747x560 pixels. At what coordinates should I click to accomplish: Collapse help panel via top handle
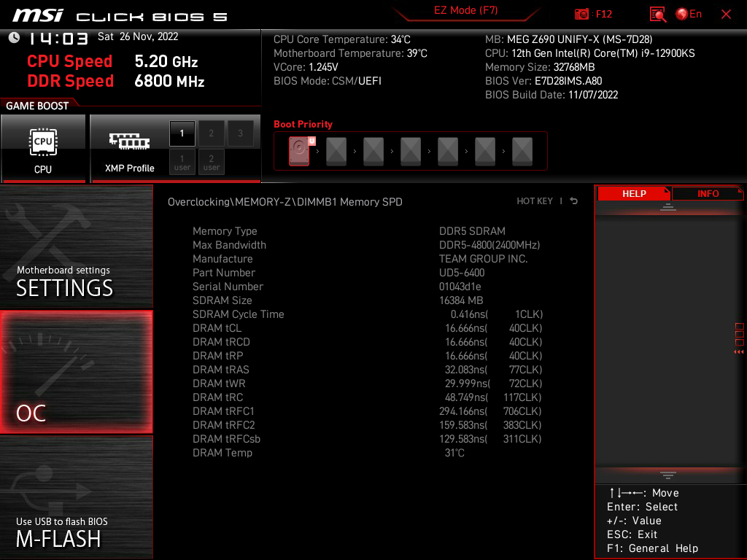668,207
